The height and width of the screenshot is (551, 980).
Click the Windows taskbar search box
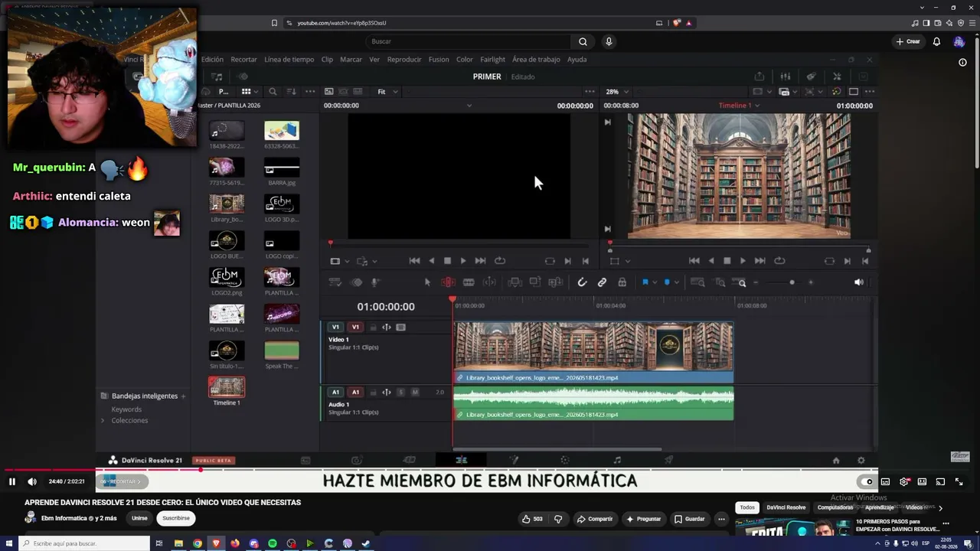pyautogui.click(x=84, y=543)
